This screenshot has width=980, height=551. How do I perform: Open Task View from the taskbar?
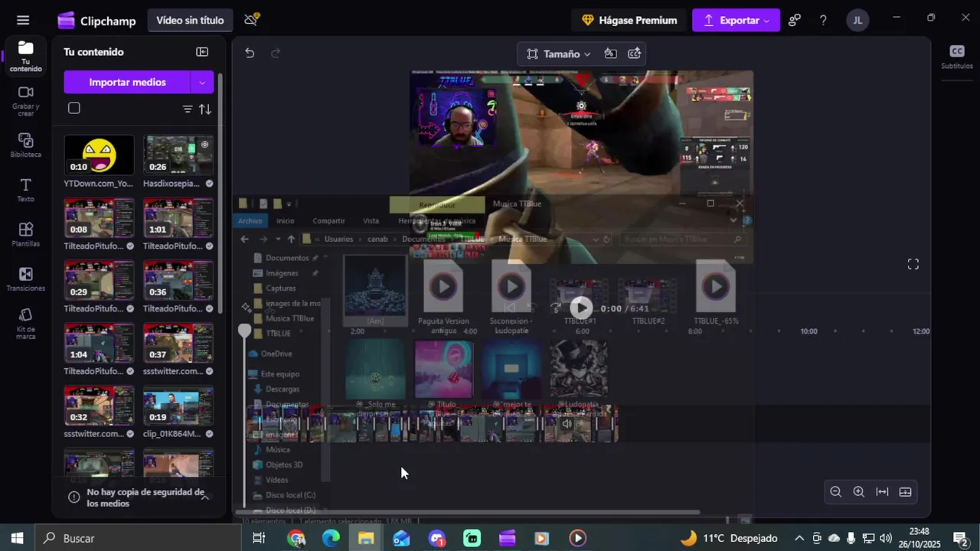click(x=259, y=539)
